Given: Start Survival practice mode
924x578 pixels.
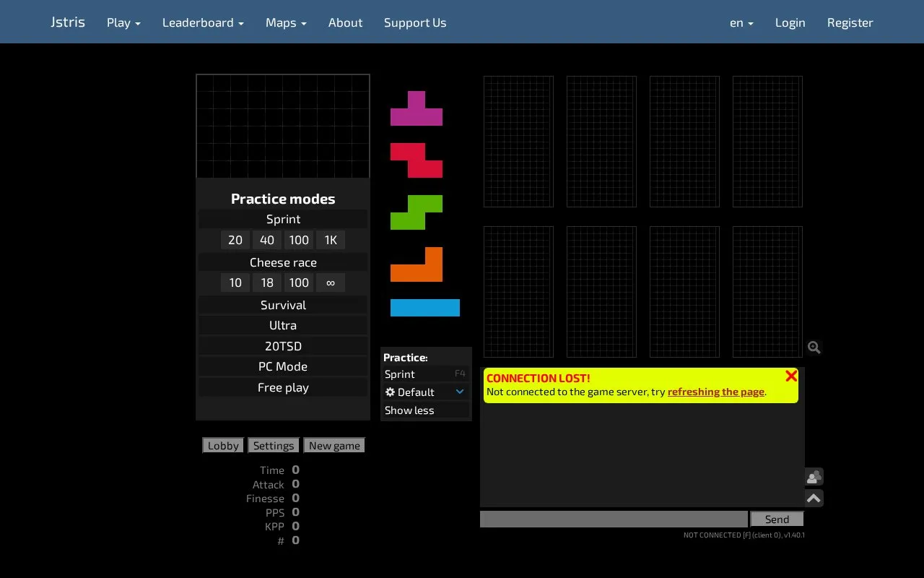Looking at the screenshot, I should point(283,305).
